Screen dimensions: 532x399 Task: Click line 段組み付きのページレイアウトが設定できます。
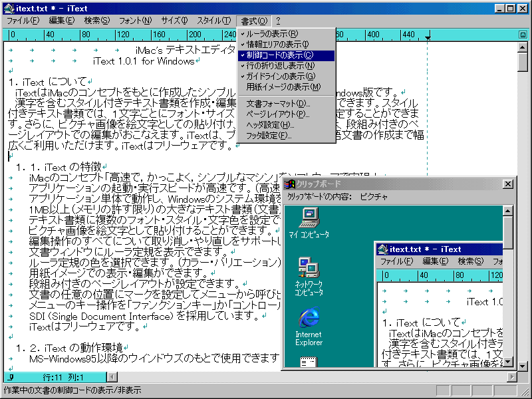(x=134, y=283)
